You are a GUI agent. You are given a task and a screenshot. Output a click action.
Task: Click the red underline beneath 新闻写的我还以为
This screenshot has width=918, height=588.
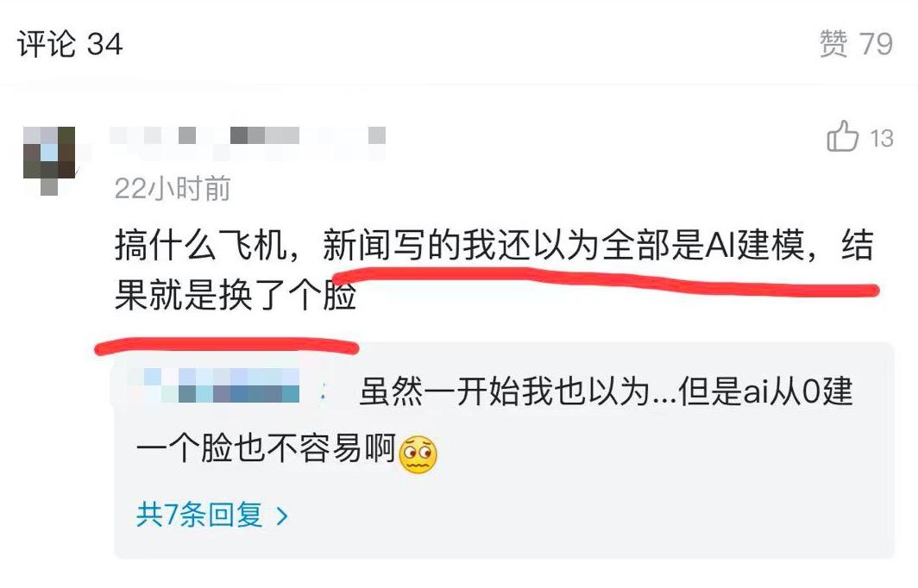(x=605, y=281)
